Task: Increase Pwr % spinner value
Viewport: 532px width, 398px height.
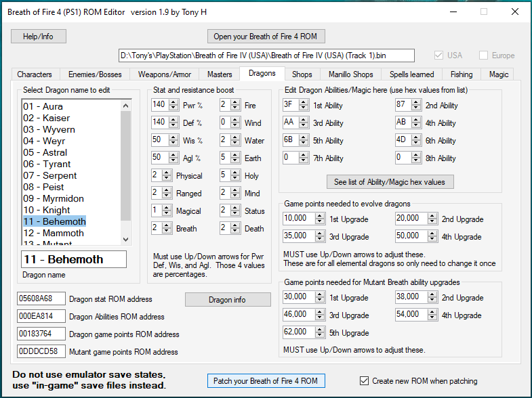Action: click(174, 102)
